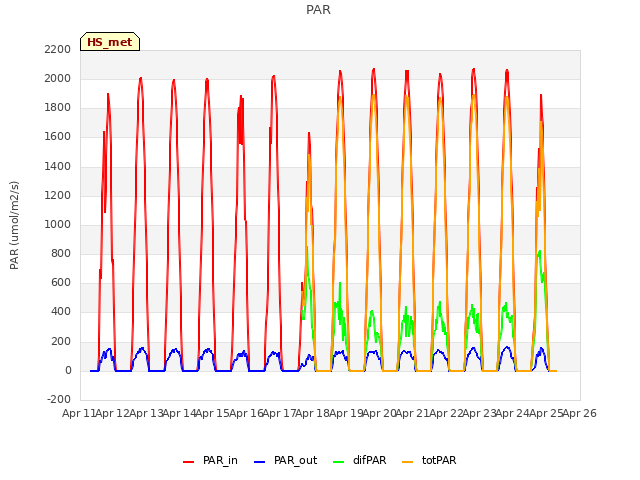Click the 400 y-axis tick label
Screen dimensions: 640x480
point(61,312)
